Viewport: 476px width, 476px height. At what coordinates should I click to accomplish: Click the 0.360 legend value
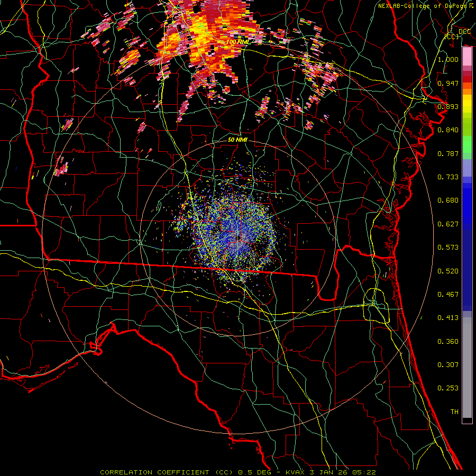click(448, 342)
